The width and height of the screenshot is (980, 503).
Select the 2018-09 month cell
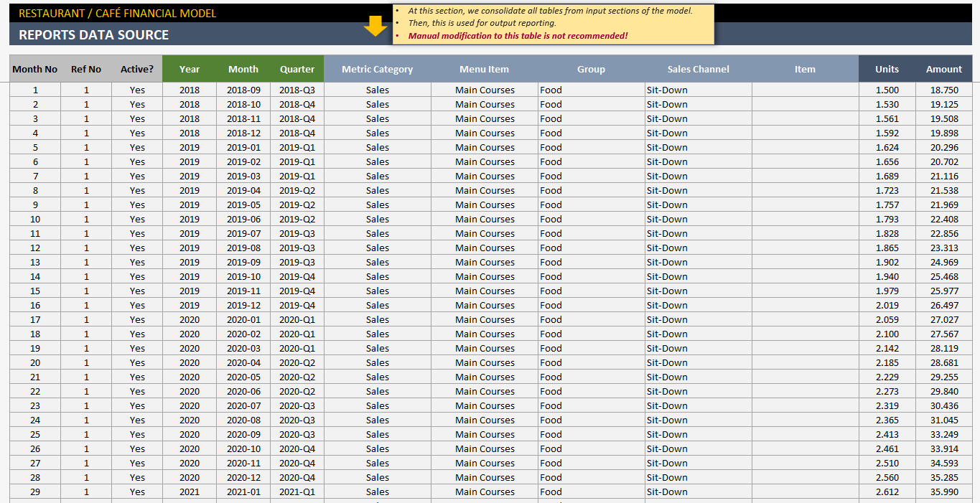point(243,90)
